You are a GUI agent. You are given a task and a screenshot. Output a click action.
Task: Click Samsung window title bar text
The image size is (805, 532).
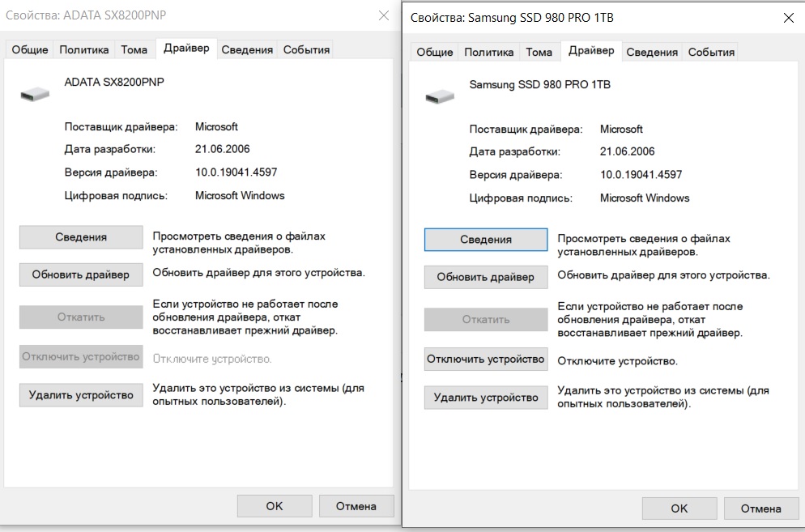pyautogui.click(x=512, y=18)
